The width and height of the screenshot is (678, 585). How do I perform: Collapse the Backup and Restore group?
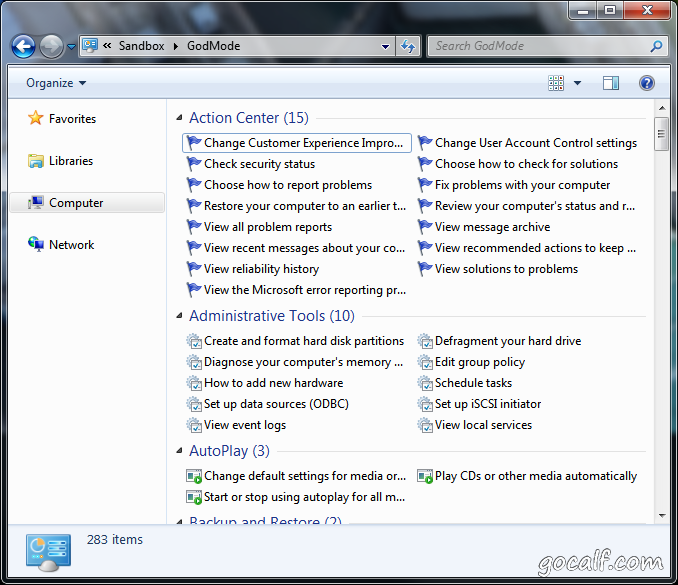[x=179, y=521]
